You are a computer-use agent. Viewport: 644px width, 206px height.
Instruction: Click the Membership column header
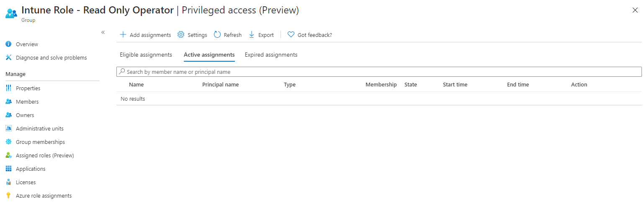pos(381,85)
